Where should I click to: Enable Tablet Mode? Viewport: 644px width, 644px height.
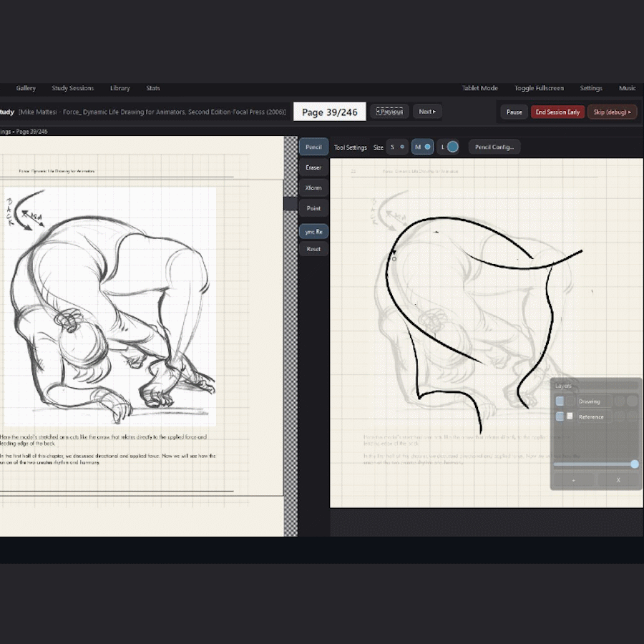(479, 88)
